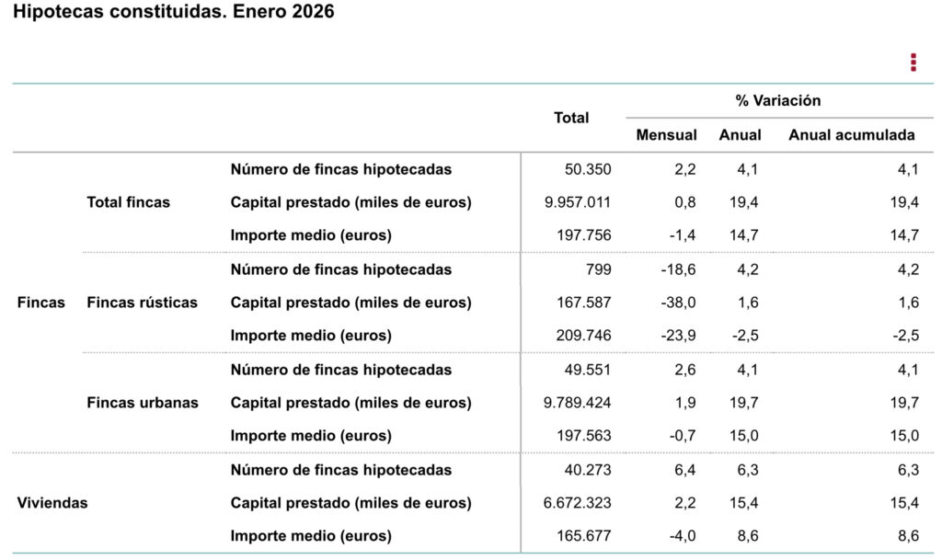
Task: Select the "Fincas rústicas" row header
Action: click(142, 303)
